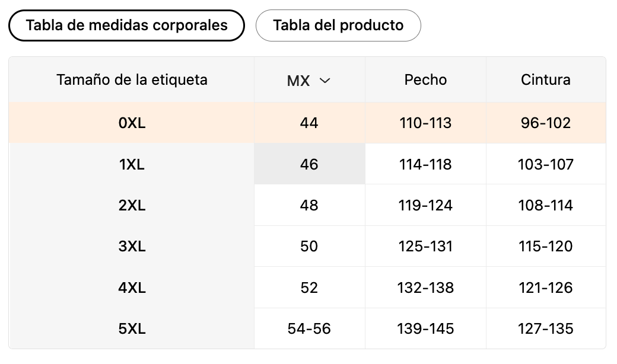Choose the 2XL label size
Image resolution: width=617 pixels, height=364 pixels.
point(132,205)
